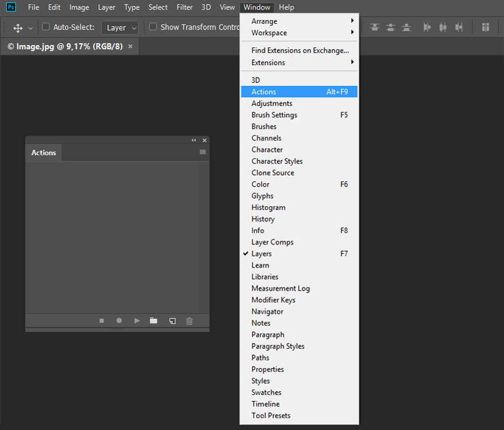The height and width of the screenshot is (430, 504).
Task: Open the Actions panel flyout menu
Action: 203,152
